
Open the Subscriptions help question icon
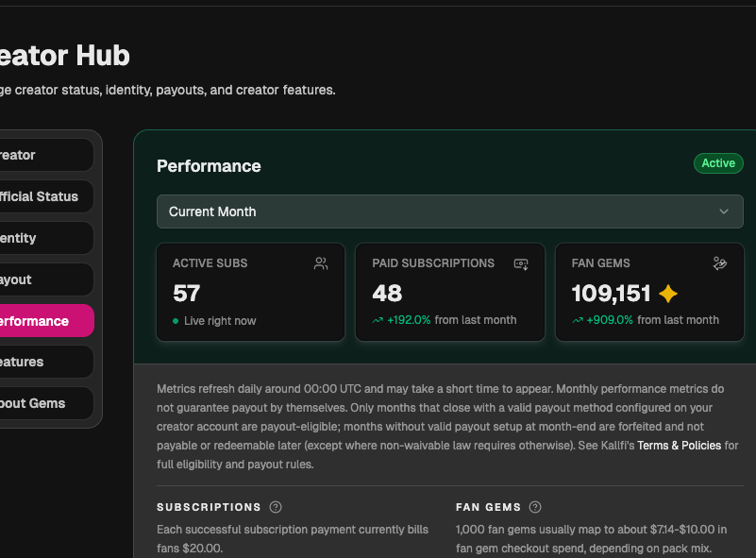(276, 507)
